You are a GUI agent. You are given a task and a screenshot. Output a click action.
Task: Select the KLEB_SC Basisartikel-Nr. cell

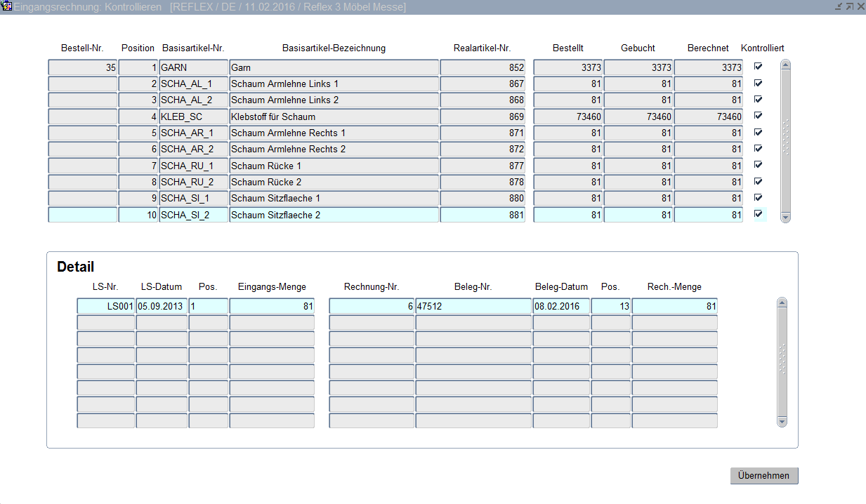coord(194,117)
